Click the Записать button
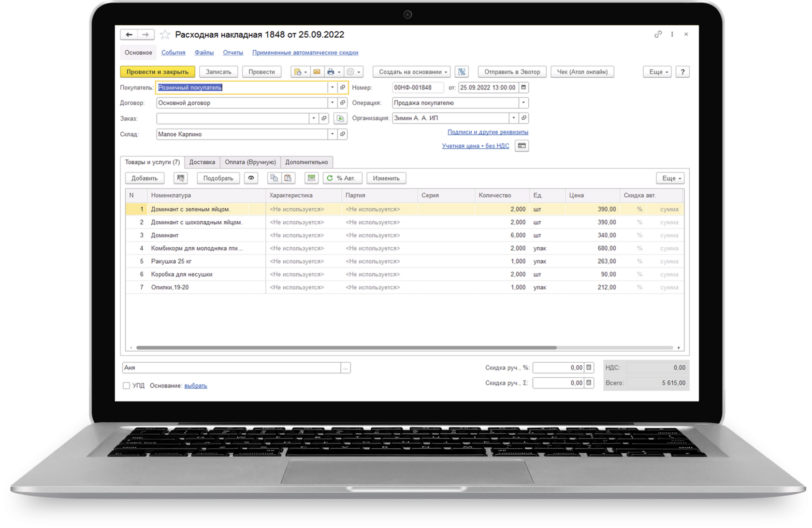812x528 pixels. tap(218, 72)
